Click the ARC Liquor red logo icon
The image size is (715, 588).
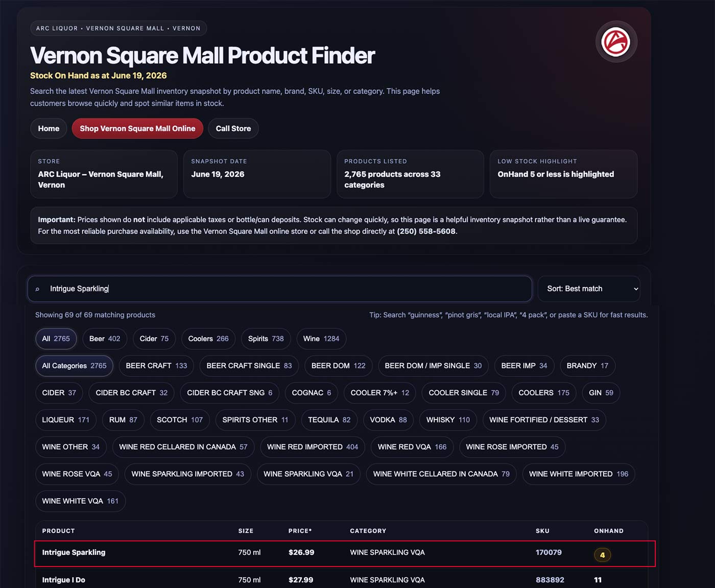coord(616,42)
